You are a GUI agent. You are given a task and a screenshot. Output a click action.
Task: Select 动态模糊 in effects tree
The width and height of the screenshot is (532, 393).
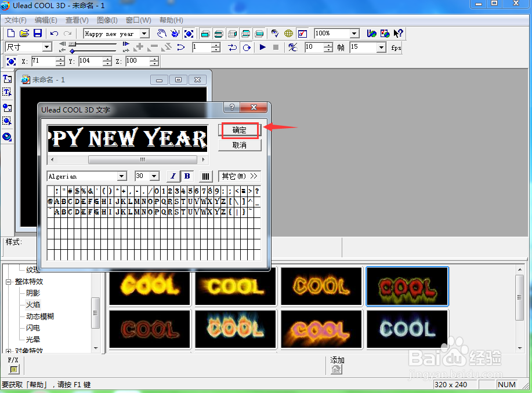[x=40, y=316]
